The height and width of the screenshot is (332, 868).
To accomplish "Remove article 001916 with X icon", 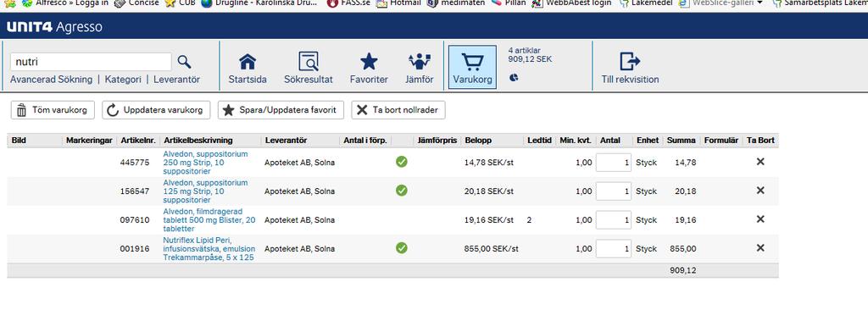I will point(760,248).
